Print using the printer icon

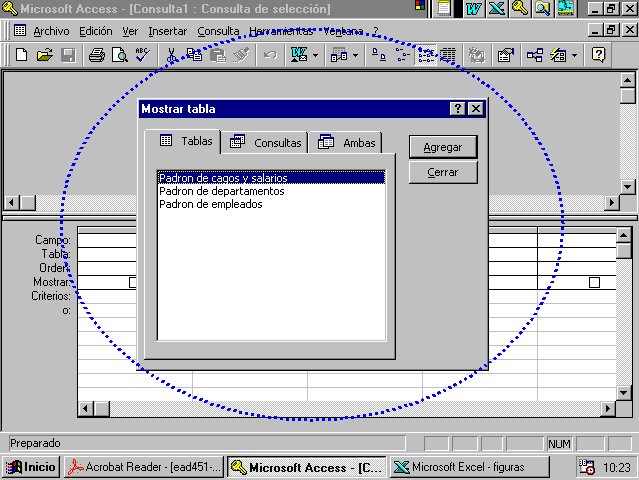(x=97, y=55)
